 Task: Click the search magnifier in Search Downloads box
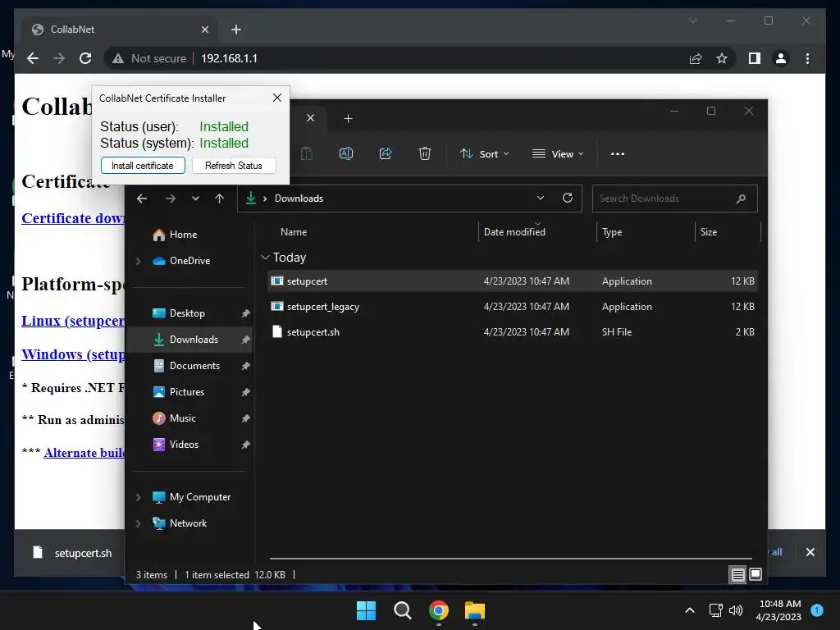click(x=741, y=199)
